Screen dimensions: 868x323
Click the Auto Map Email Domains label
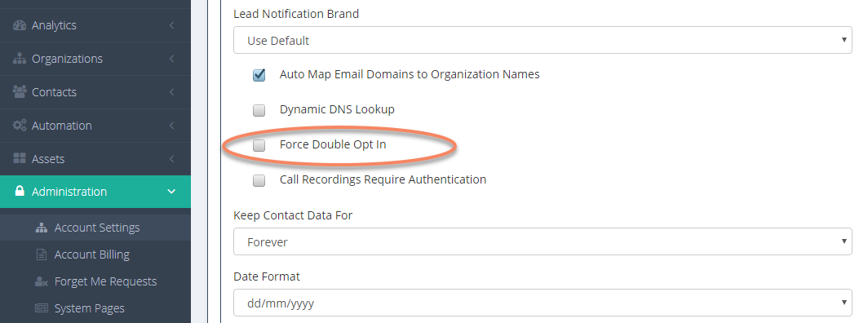point(410,74)
